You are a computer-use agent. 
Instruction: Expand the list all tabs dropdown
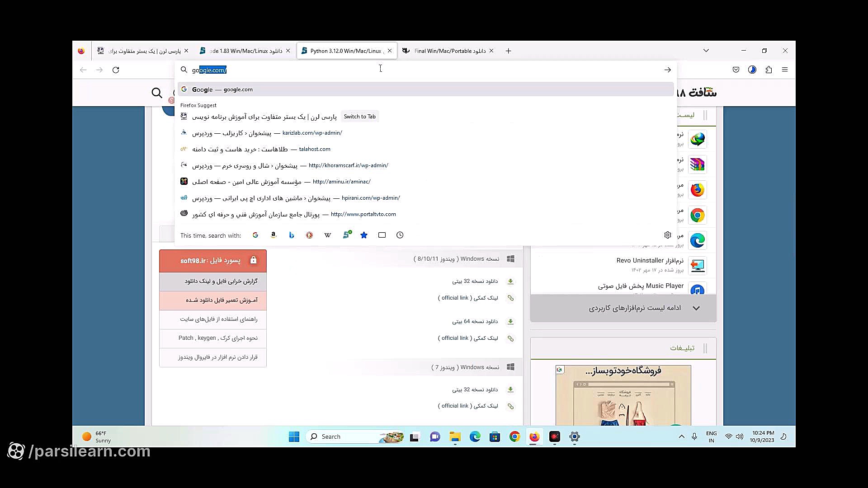coord(706,51)
